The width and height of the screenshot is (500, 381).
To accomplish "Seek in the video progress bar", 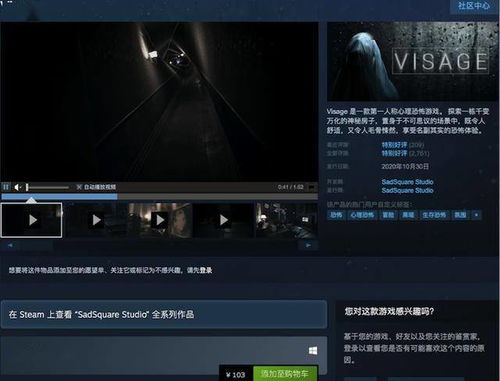I will click(159, 197).
